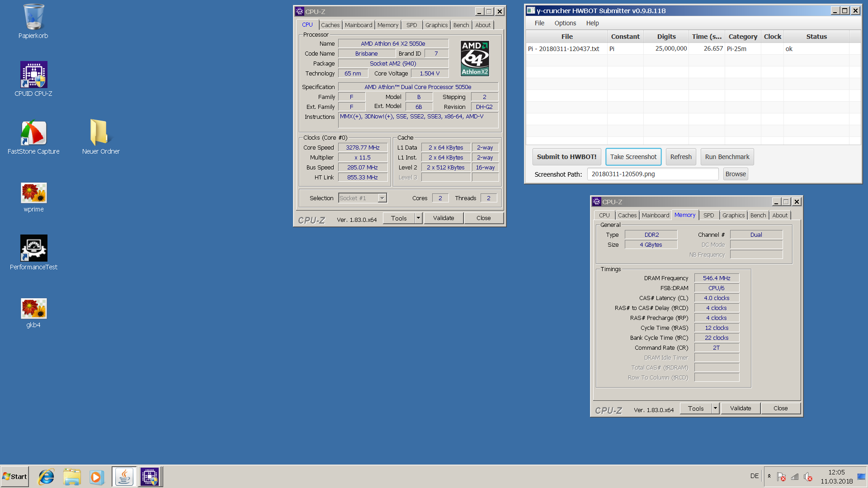Click the y-cruncher title bar icon
Image resolution: width=868 pixels, height=488 pixels.
tap(531, 11)
